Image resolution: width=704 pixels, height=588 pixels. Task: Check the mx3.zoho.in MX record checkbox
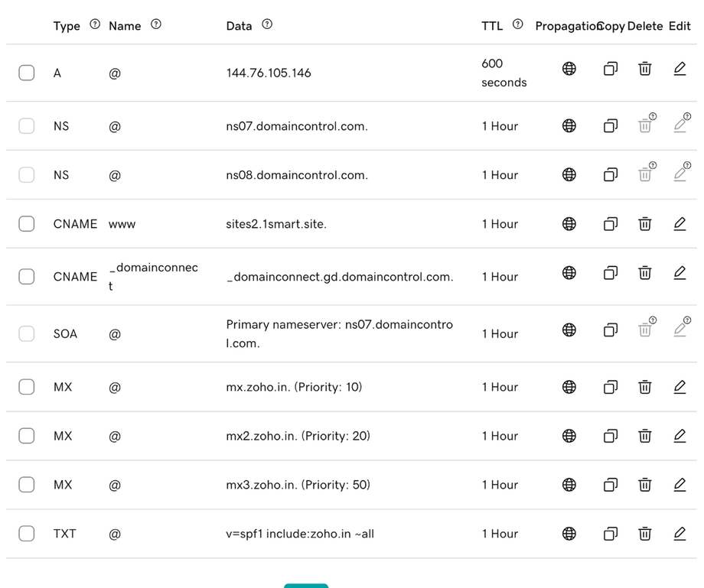coord(27,485)
